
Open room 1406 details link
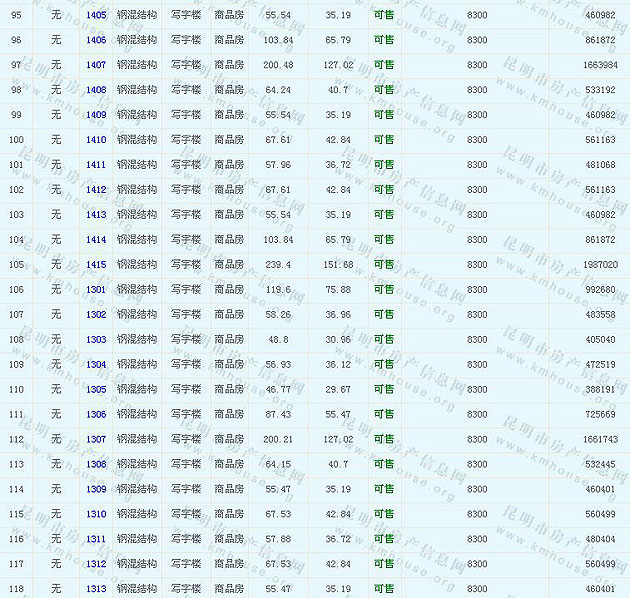click(96, 40)
